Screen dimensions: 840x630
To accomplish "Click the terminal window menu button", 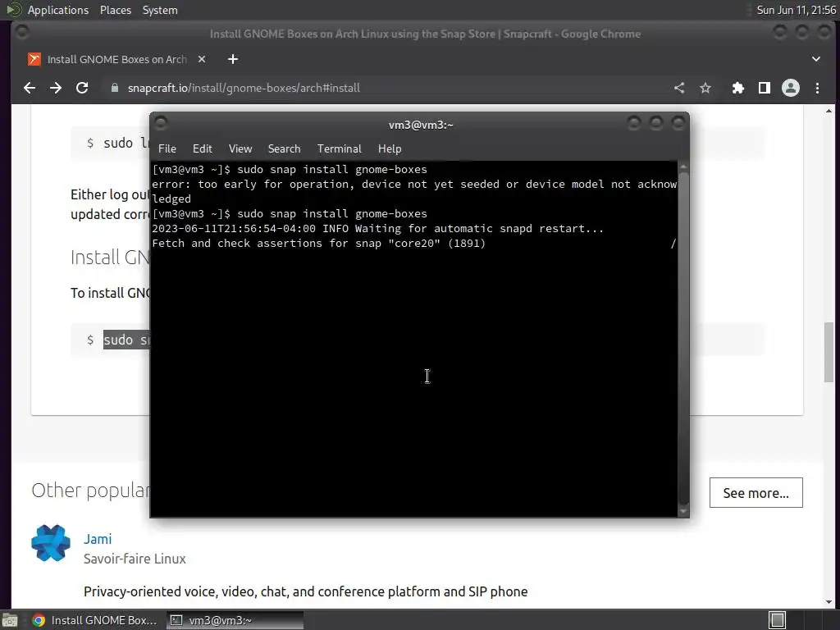I will tap(161, 124).
